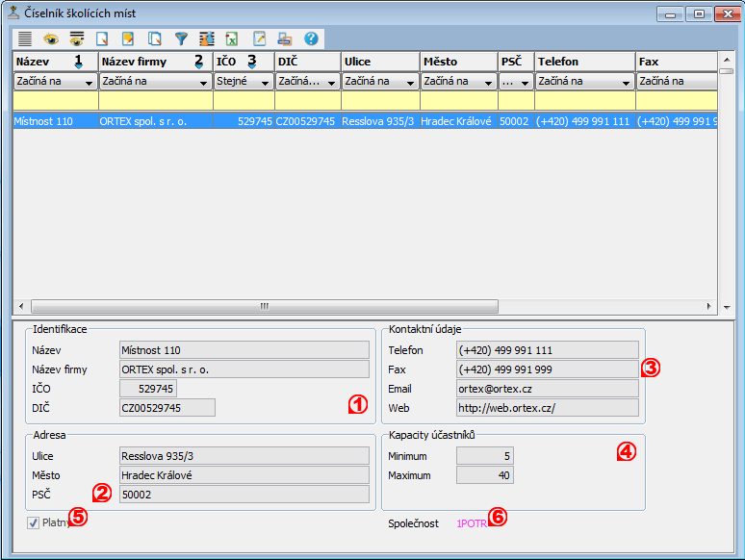The image size is (745, 560).
Task: Click the Web field with ortex URL
Action: click(547, 408)
